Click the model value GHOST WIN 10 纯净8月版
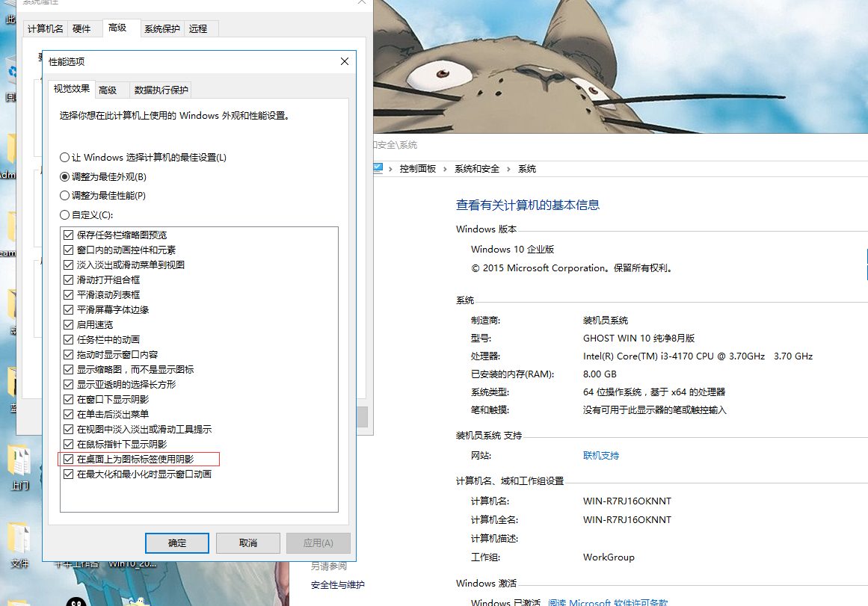 638,338
